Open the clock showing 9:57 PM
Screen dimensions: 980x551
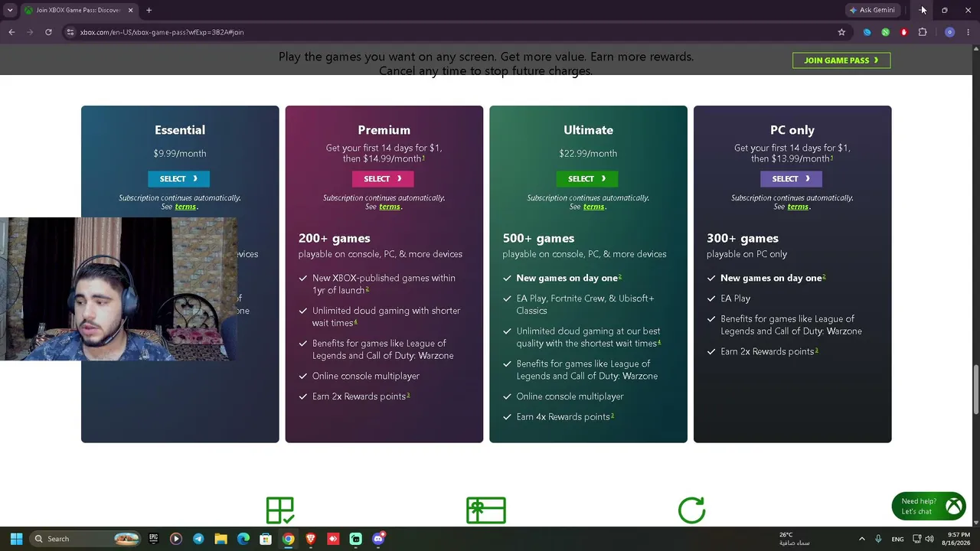[x=957, y=539]
